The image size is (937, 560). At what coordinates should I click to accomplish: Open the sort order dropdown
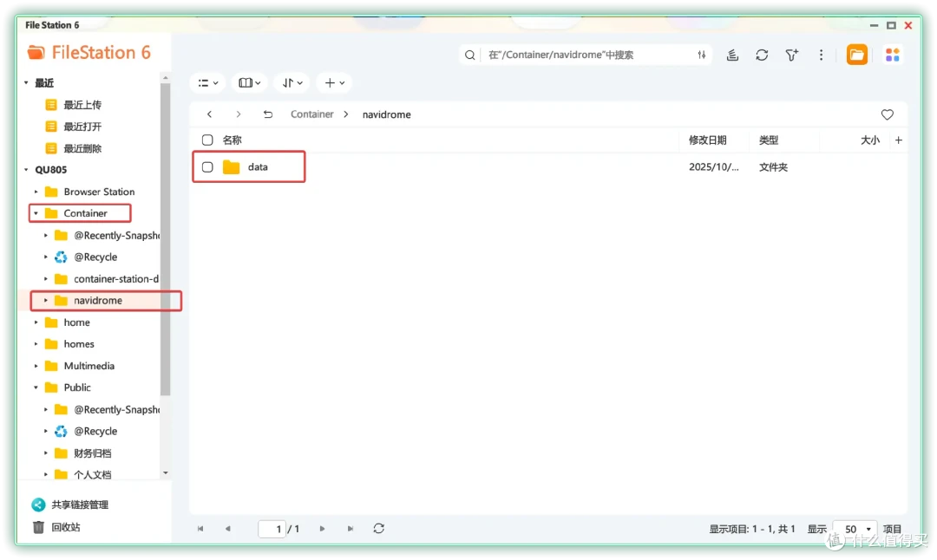click(x=292, y=83)
